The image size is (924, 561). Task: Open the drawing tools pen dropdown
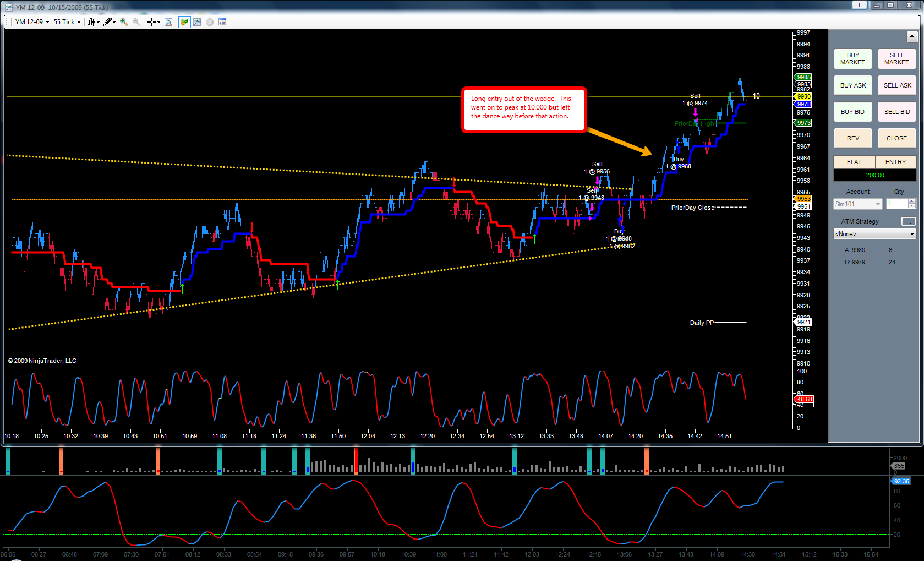pyautogui.click(x=110, y=22)
